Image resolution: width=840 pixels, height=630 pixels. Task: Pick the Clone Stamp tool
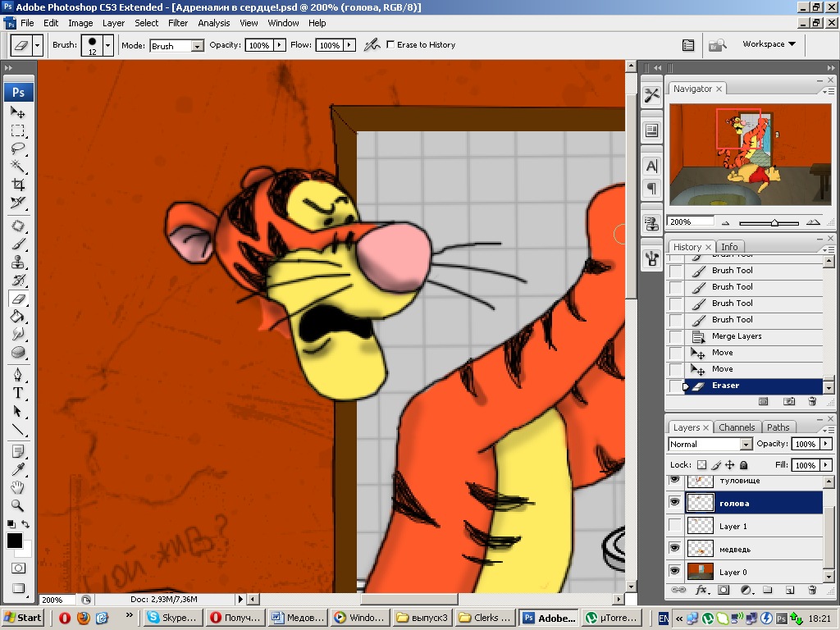(x=18, y=262)
